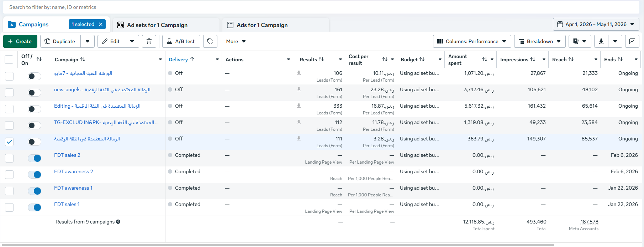644x247 pixels.
Task: Sort by Delivery column header
Action: click(x=181, y=60)
